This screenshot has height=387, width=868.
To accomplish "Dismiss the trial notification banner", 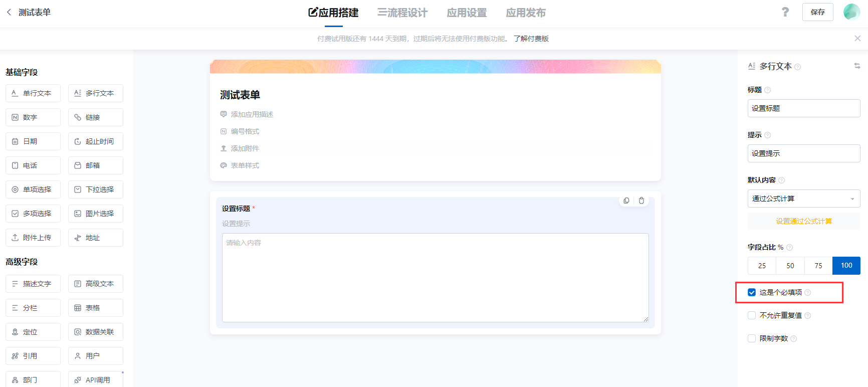I will click(x=857, y=39).
